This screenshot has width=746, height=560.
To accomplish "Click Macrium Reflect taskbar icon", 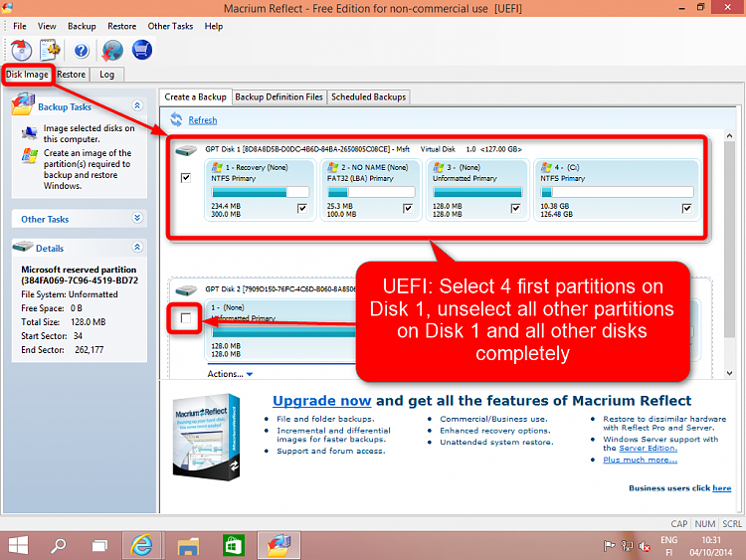I will (x=279, y=545).
